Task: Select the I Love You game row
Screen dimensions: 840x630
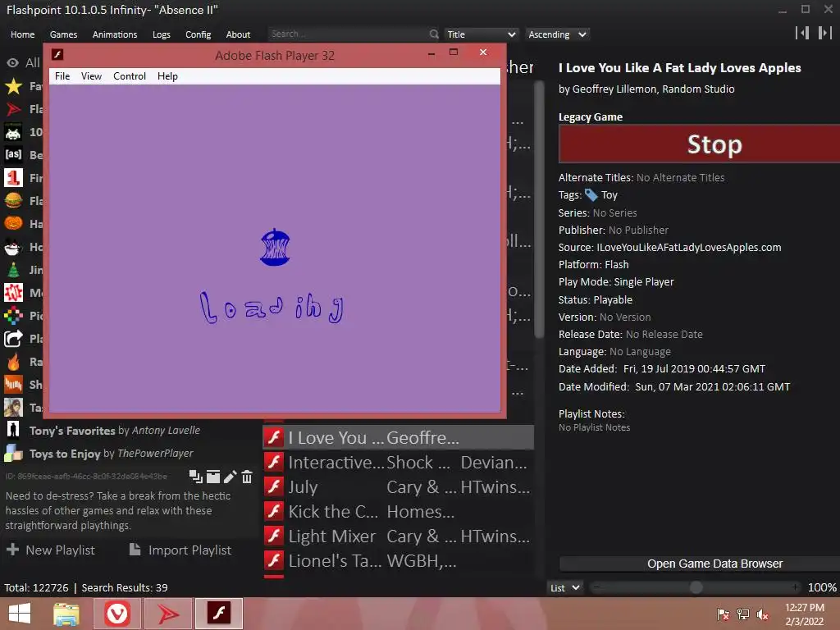Action: (398, 438)
